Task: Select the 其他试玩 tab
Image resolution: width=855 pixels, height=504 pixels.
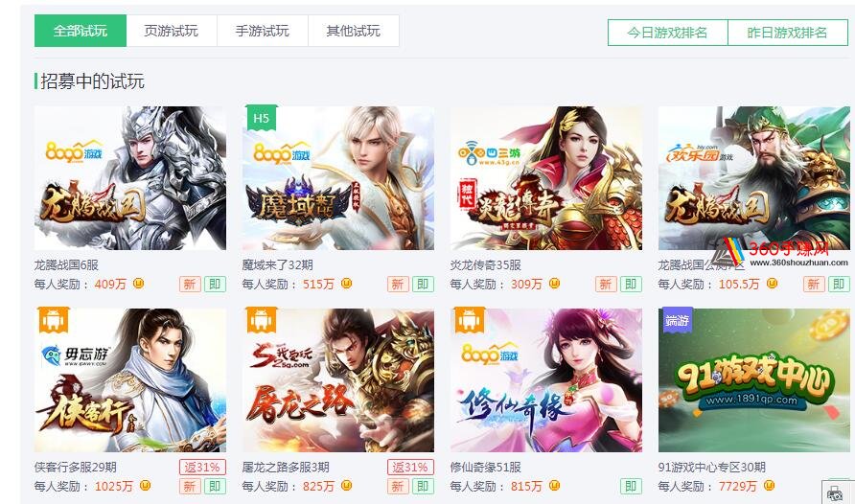Action: click(x=354, y=31)
